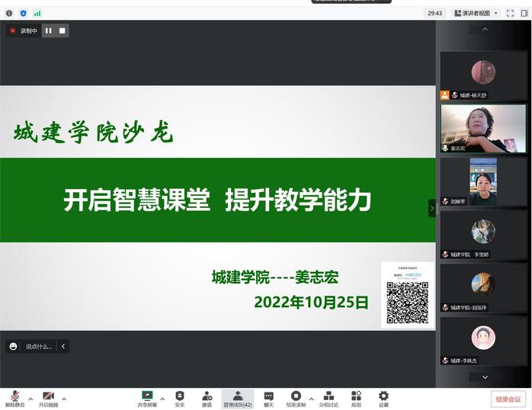532x410 pixels.
Task: Pause the recording
Action: pyautogui.click(x=49, y=30)
